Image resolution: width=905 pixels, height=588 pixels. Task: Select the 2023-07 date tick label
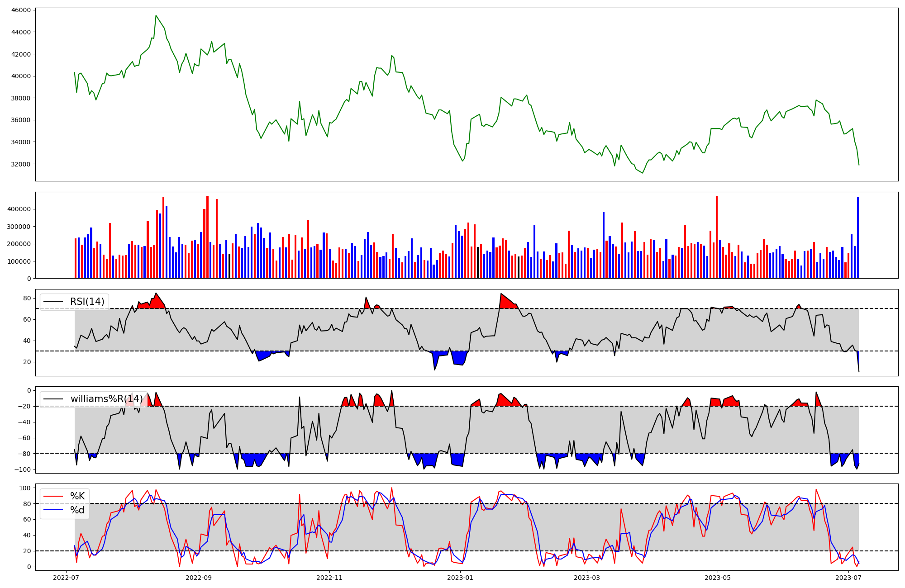pos(848,578)
